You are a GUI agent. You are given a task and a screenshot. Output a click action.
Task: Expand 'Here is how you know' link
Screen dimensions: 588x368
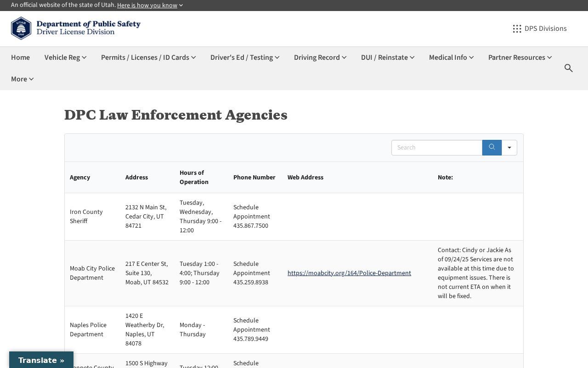coord(150,5)
